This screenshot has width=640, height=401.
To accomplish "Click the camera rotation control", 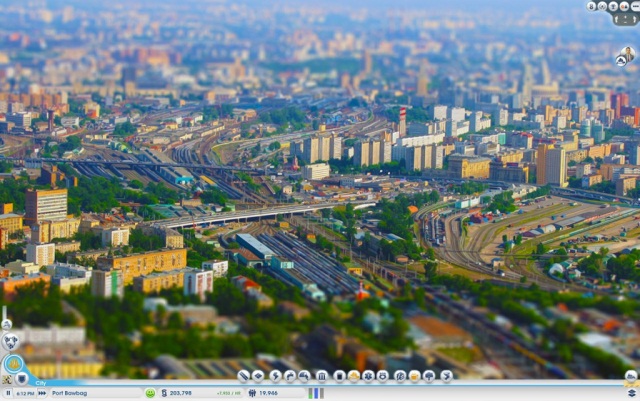I will 625,19.
